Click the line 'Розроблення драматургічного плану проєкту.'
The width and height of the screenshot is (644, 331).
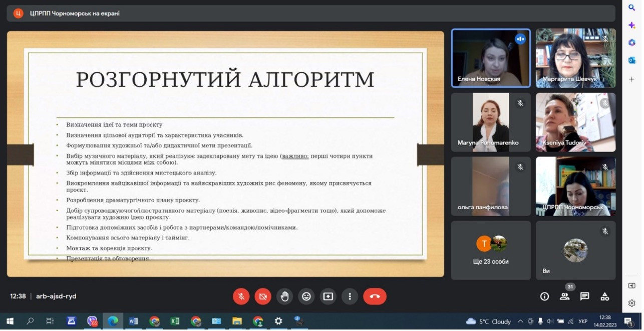click(133, 200)
